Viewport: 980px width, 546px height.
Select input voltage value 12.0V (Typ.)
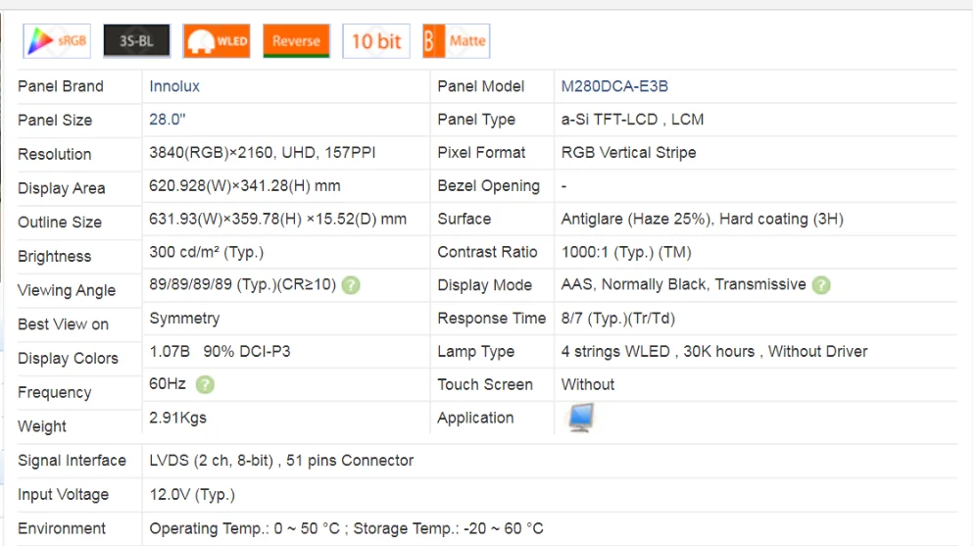(192, 495)
